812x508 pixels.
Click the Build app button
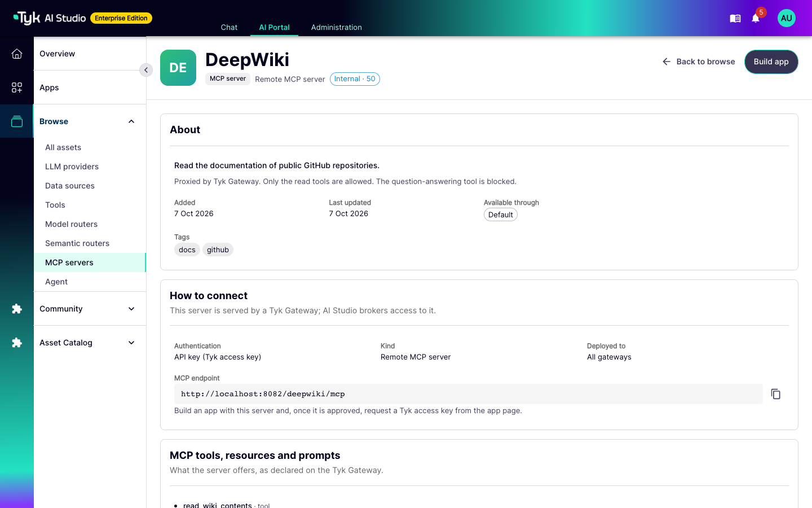(771, 62)
